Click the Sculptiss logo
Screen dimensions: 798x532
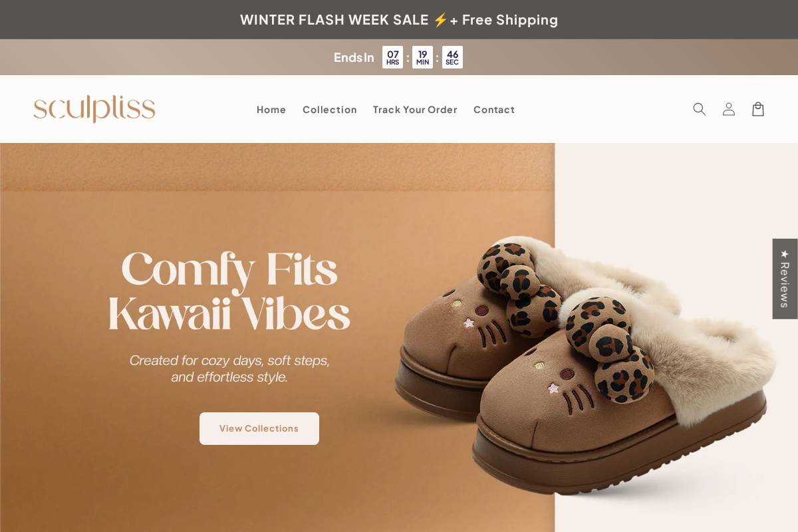click(x=94, y=109)
